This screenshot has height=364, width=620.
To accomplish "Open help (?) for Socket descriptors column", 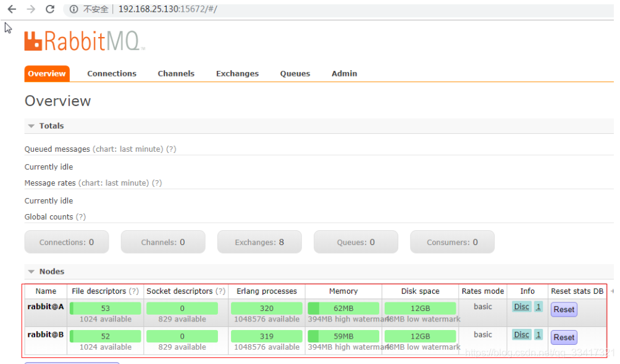I will (x=220, y=291).
